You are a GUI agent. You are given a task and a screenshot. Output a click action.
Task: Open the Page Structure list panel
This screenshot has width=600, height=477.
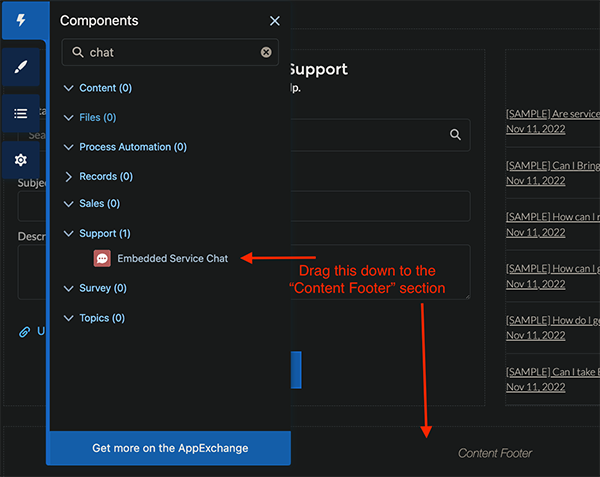21,114
